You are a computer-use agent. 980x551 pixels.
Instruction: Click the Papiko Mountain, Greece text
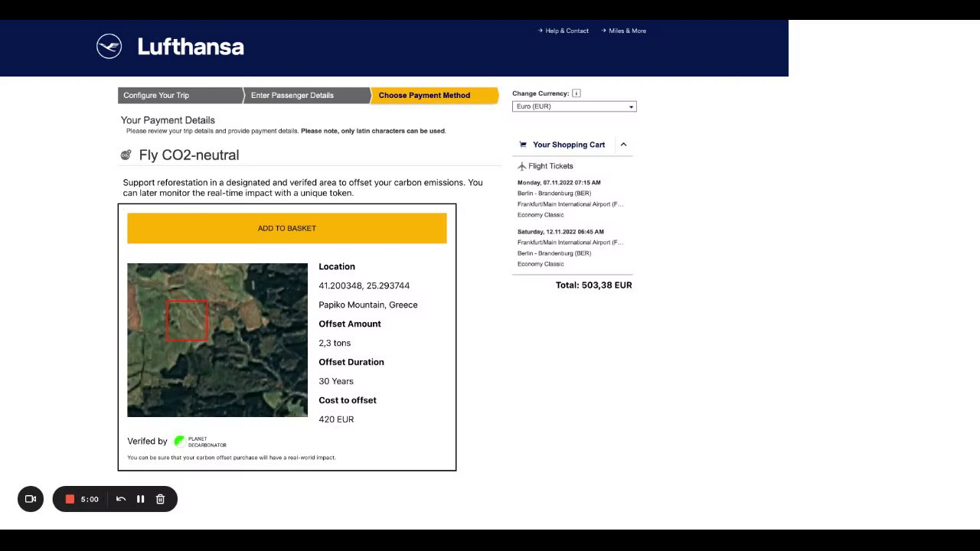tap(368, 305)
